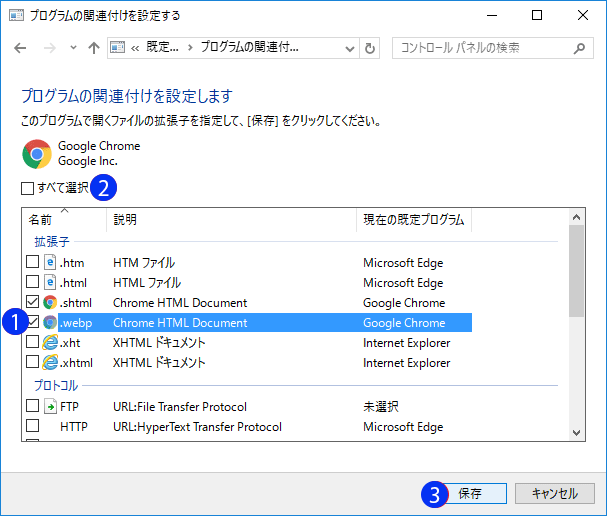This screenshot has width=607, height=516.
Task: Select '.xhtml' extension name
Action: pyautogui.click(x=77, y=363)
